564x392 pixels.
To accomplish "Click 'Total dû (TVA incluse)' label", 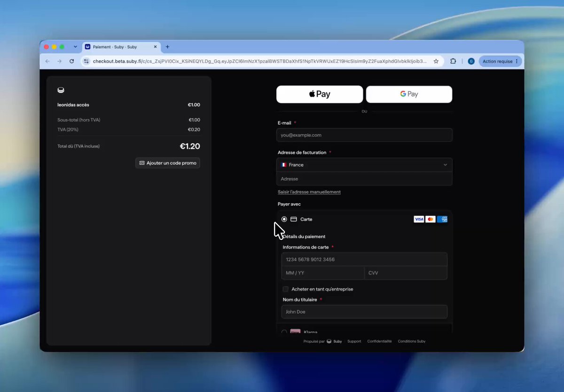I will click(78, 146).
